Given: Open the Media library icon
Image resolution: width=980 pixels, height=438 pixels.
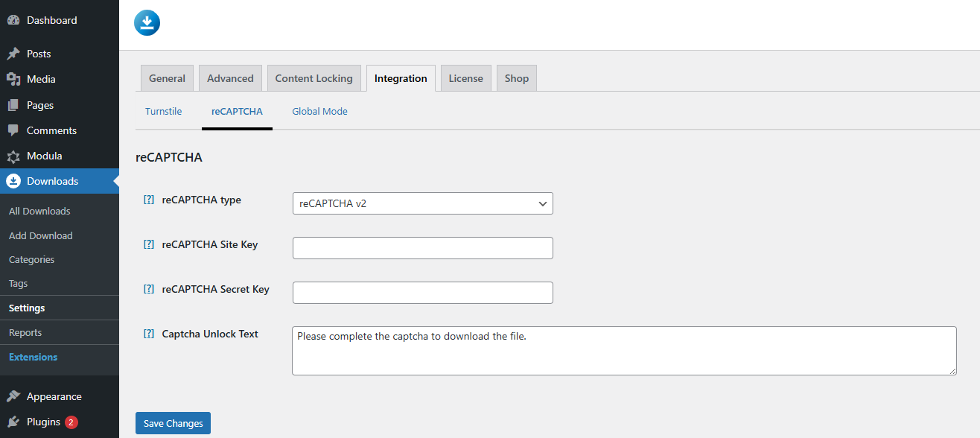Looking at the screenshot, I should (x=13, y=79).
